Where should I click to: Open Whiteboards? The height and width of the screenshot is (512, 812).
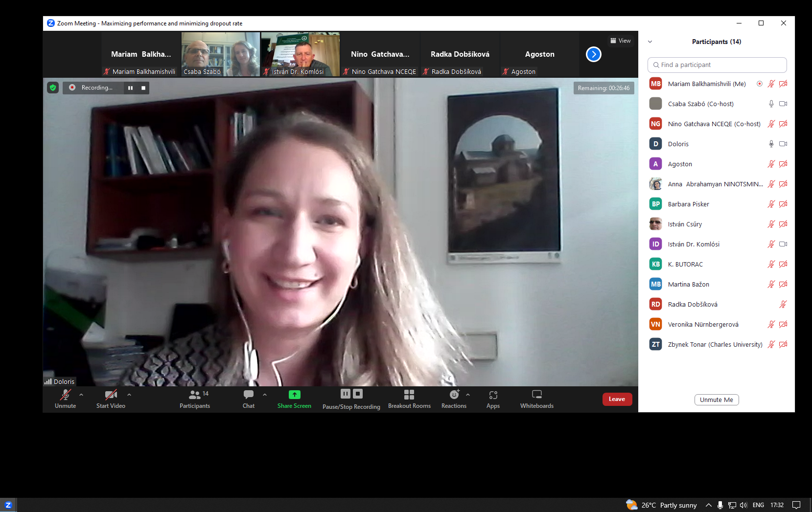tap(536, 399)
